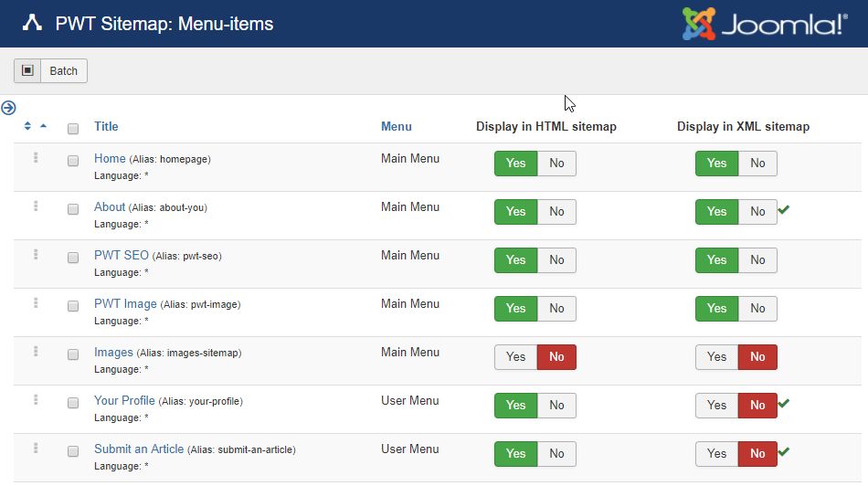Viewport: 868px width, 486px height.
Task: Click the sort order arrows icon
Action: pos(28,126)
